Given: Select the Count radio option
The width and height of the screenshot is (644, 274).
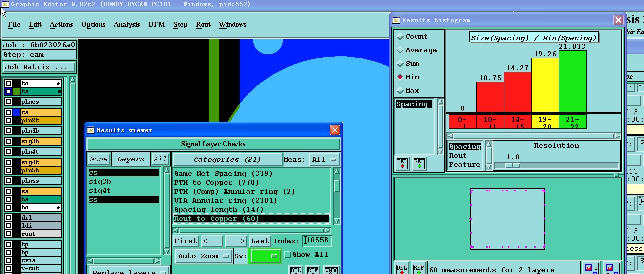Looking at the screenshot, I should pyautogui.click(x=400, y=37).
